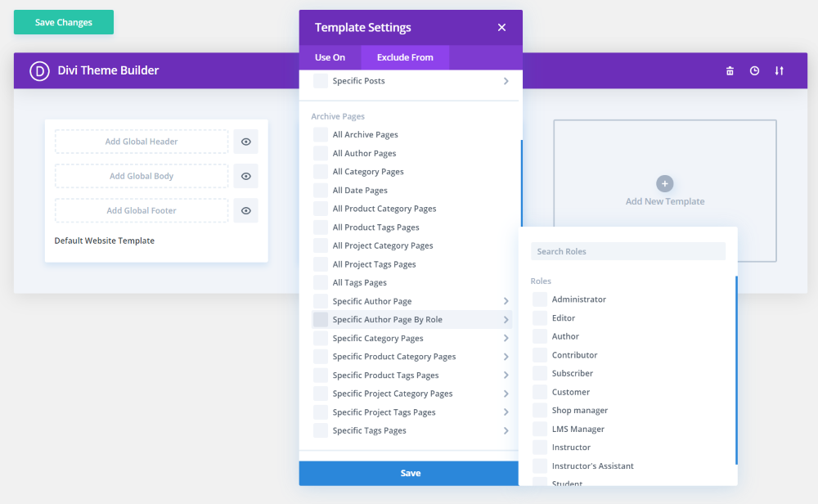Check the All Product Tags Pages checkbox
The image size is (818, 504).
pyautogui.click(x=321, y=227)
